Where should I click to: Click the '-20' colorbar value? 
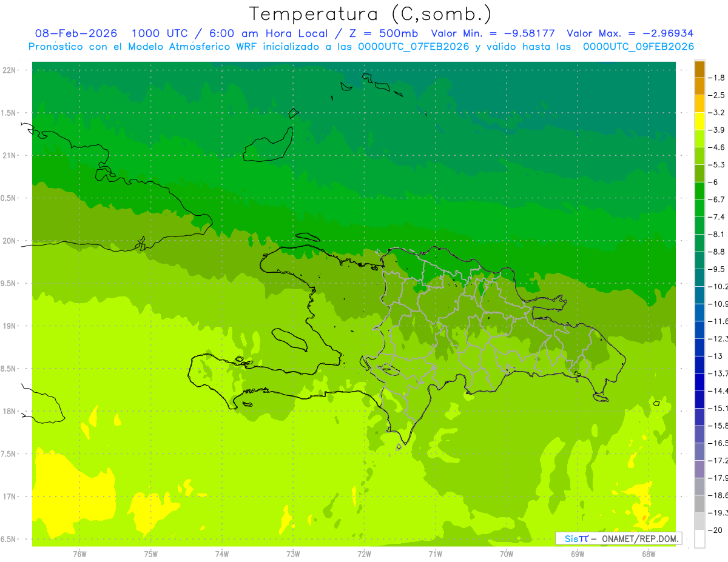click(x=716, y=530)
